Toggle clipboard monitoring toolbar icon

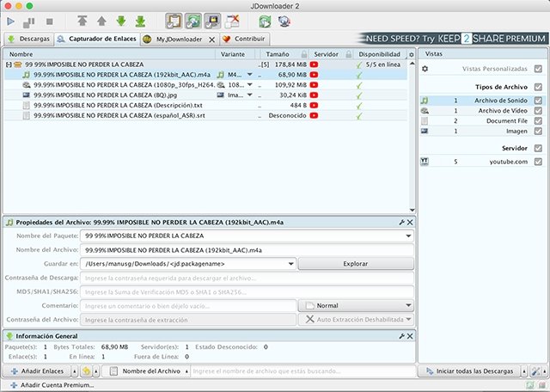174,21
